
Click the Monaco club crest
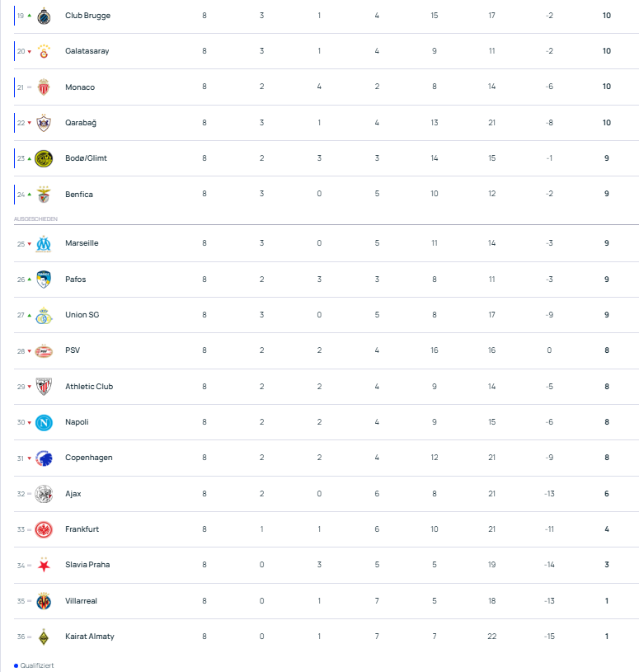coord(44,87)
